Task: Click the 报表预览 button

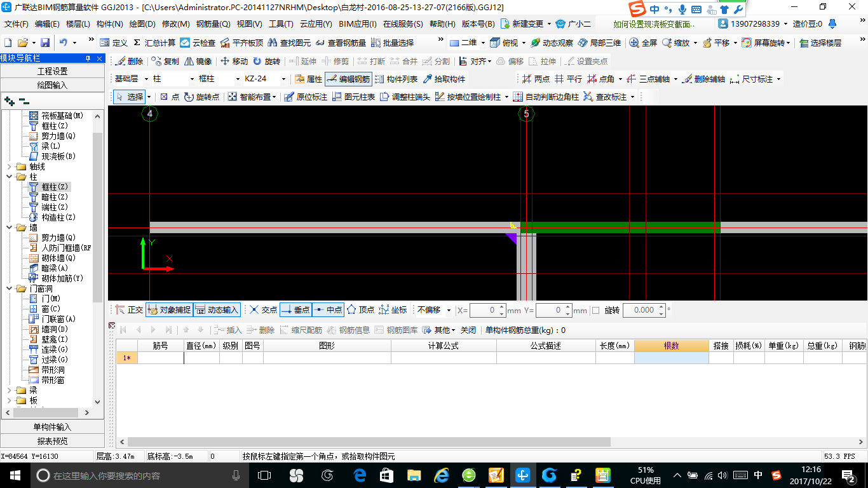Action: tap(52, 441)
